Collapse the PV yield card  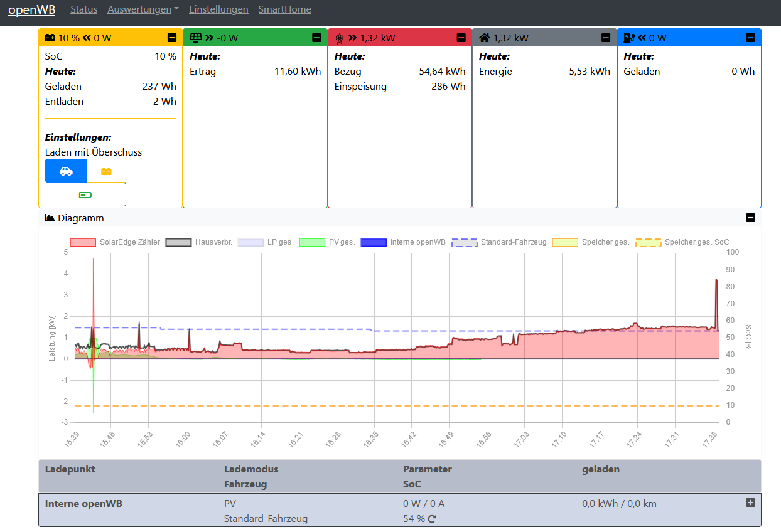[x=316, y=38]
